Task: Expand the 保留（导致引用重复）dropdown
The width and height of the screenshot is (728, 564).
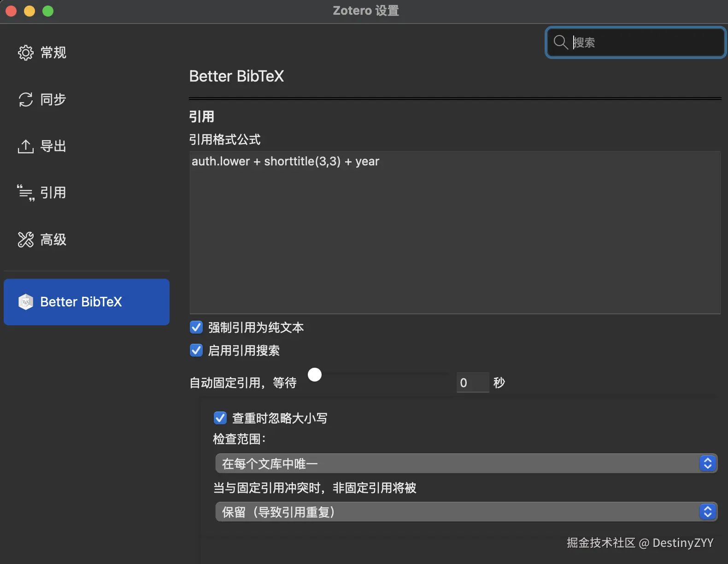Action: pos(466,512)
